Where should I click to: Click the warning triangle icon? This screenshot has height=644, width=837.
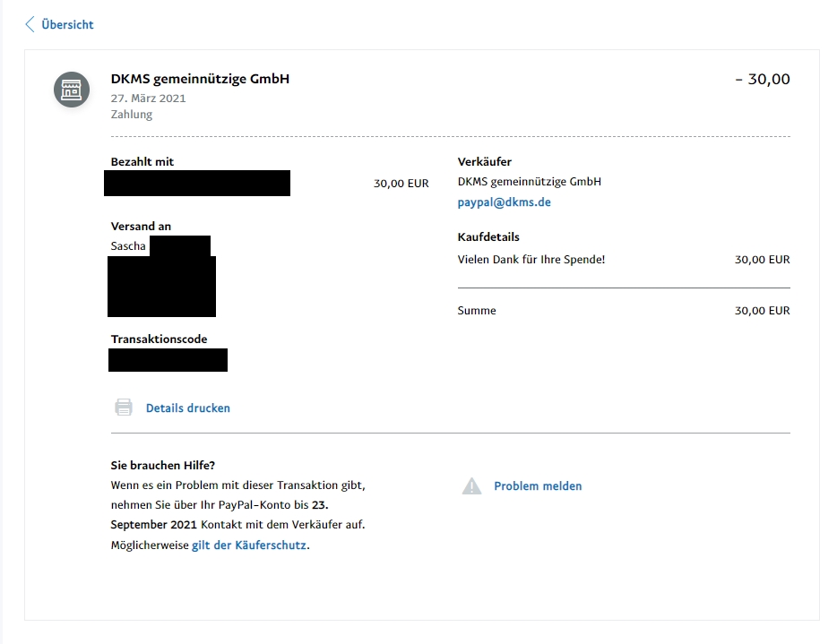point(471,486)
